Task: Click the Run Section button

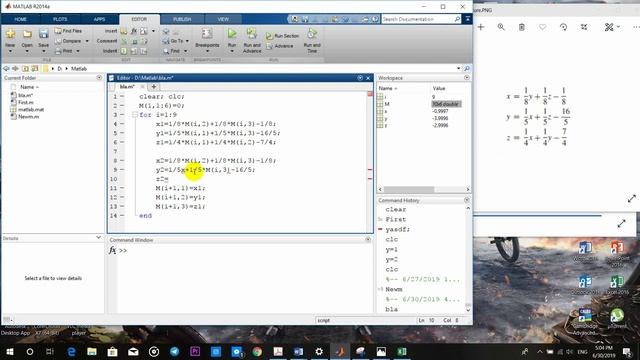Action: pyautogui.click(x=283, y=36)
